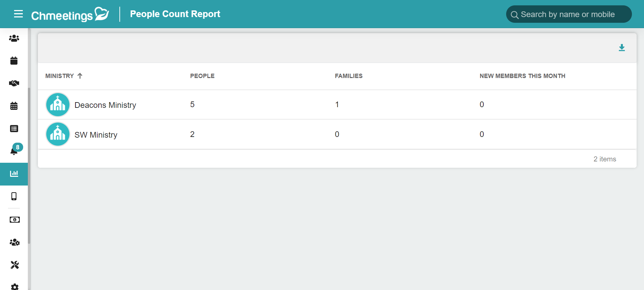This screenshot has width=644, height=290.
Task: Sort by the MINISTRY column header
Action: pyautogui.click(x=59, y=76)
